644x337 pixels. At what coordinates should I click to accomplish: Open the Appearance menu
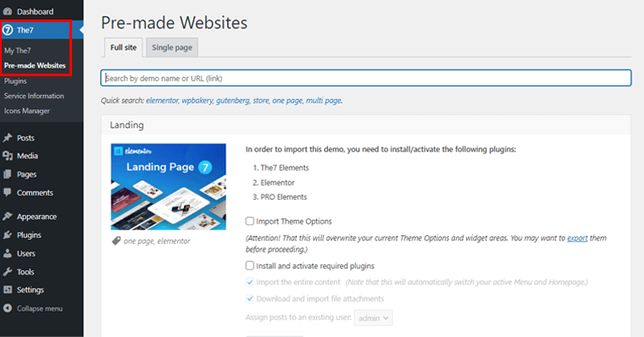point(37,217)
